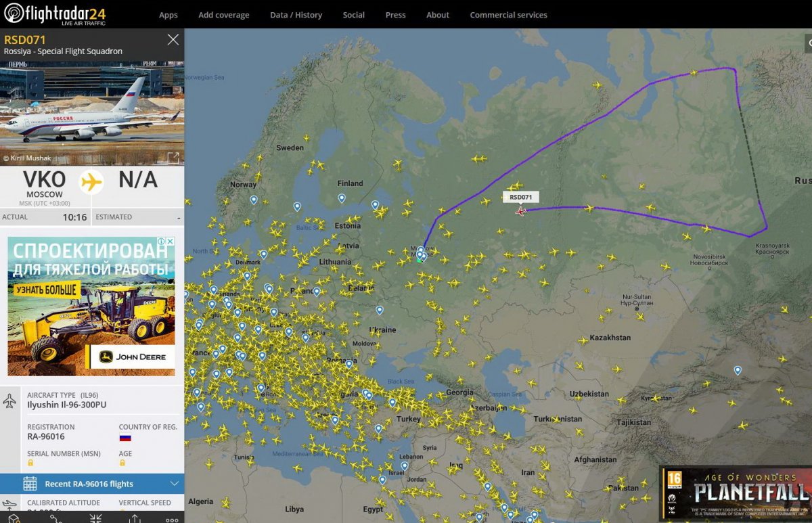Screen dimensions: 812x523
Task: Click the 3D view cube icon
Action: [x=14, y=518]
